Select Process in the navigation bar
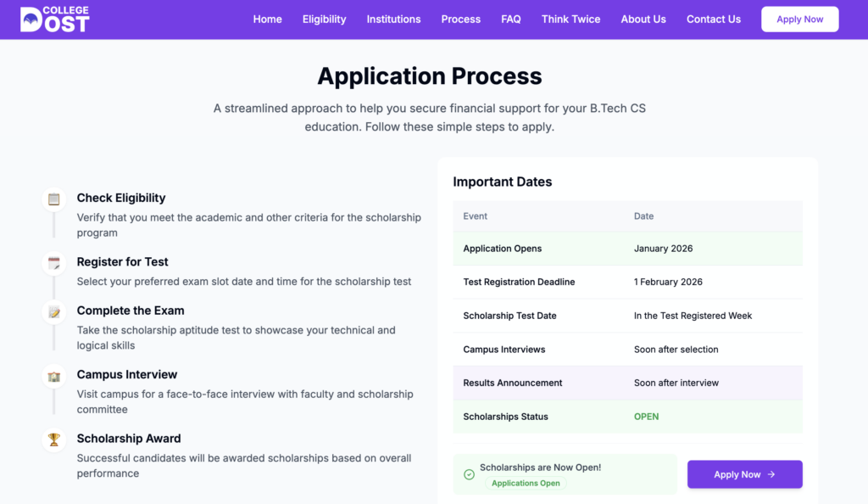The image size is (868, 504). [x=460, y=20]
